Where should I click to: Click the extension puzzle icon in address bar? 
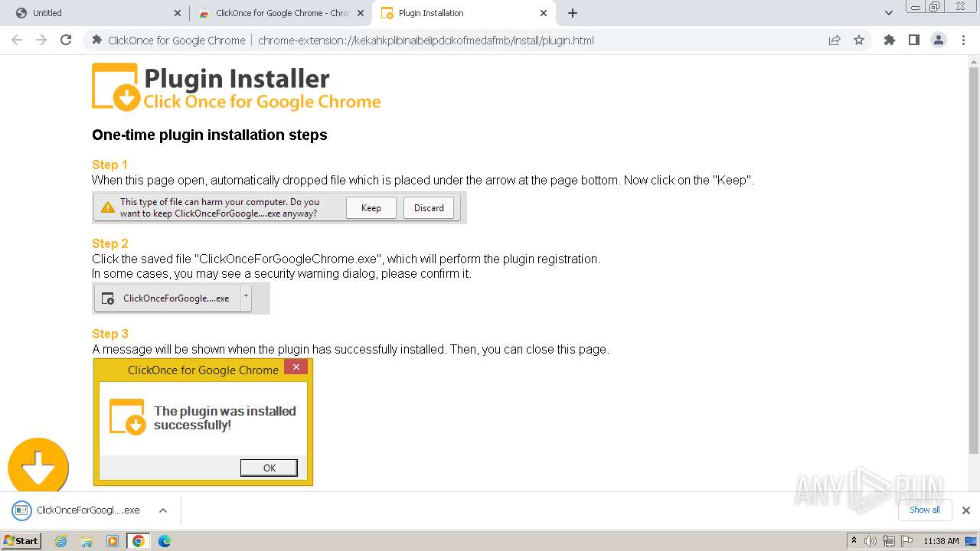(96, 41)
